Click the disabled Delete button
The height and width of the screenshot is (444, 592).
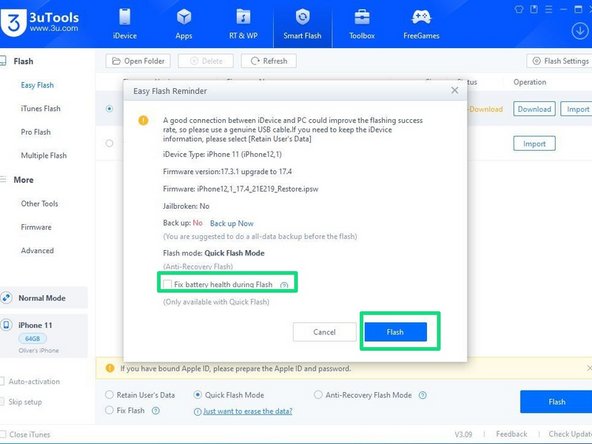tap(206, 61)
